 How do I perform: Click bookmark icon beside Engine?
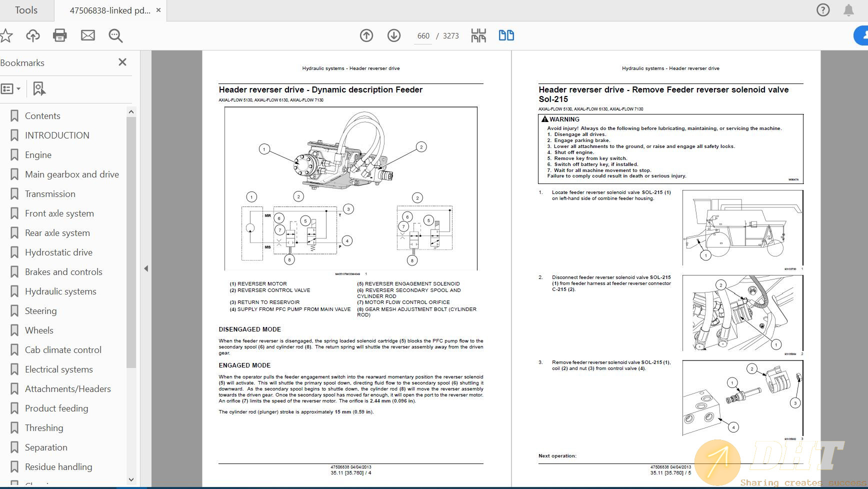pos(14,155)
